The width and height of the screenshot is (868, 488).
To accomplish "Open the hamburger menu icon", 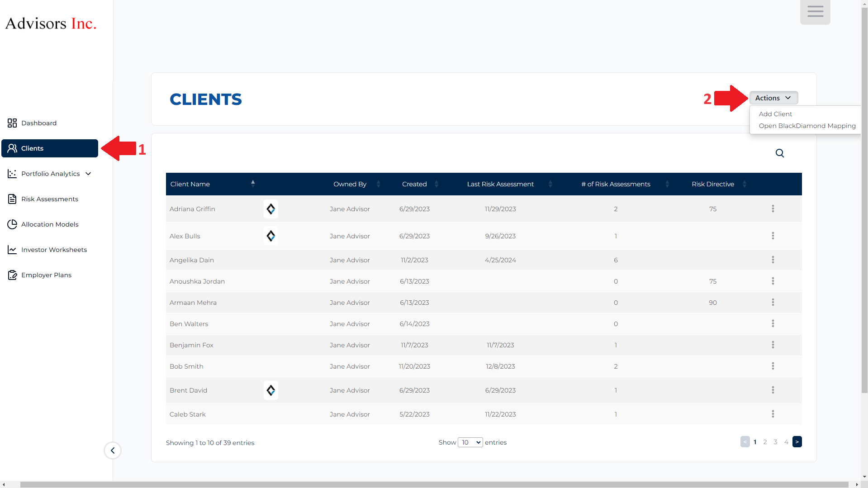I will pos(815,12).
